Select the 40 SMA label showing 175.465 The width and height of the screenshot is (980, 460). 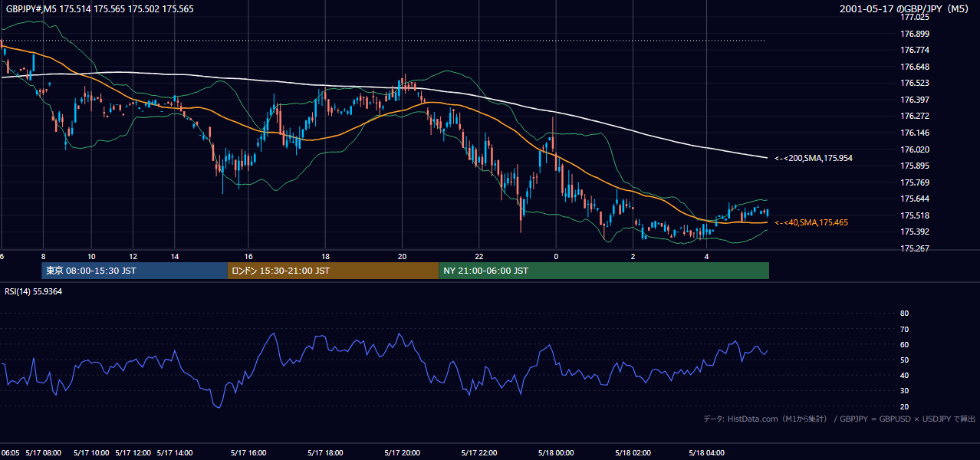[x=811, y=222]
